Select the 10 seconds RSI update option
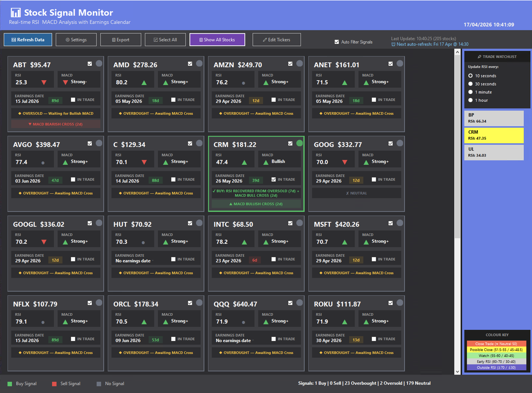The image size is (532, 393). pos(470,76)
